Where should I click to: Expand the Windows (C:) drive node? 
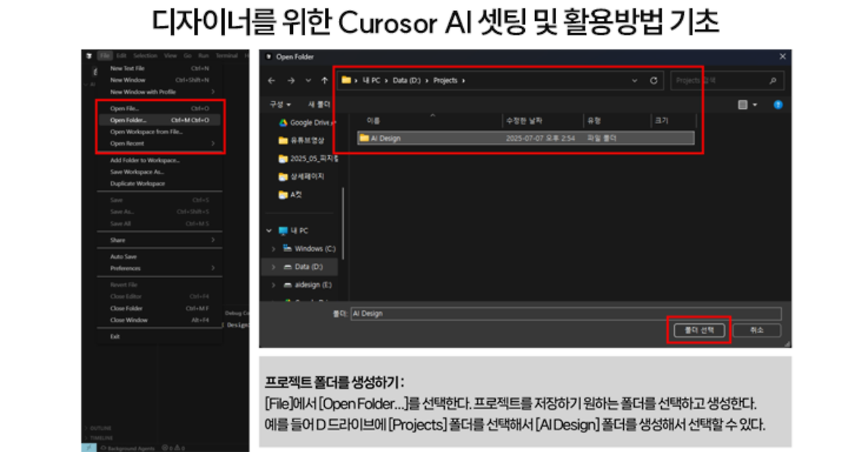pyautogui.click(x=273, y=249)
